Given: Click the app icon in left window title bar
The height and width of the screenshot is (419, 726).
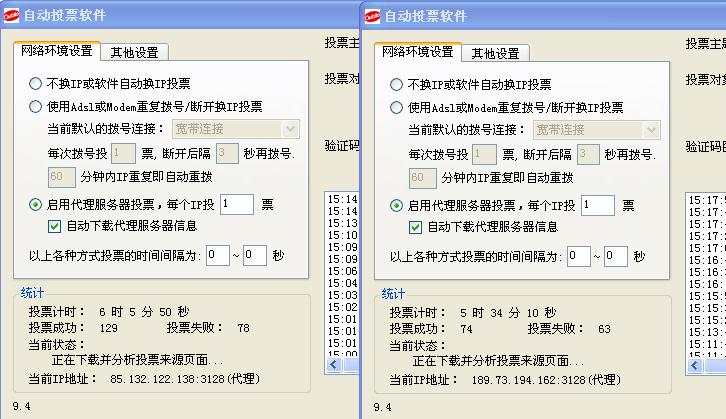Looking at the screenshot, I should click(x=11, y=15).
